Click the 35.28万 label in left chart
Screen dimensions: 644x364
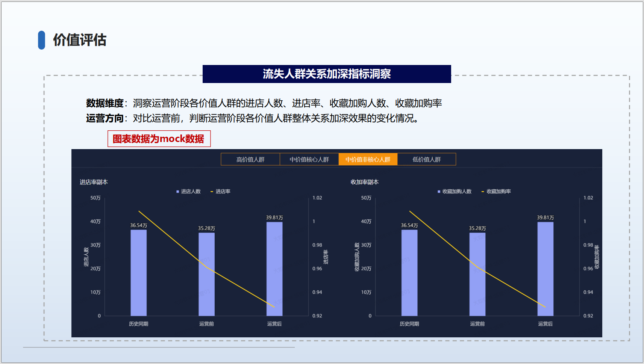point(207,228)
